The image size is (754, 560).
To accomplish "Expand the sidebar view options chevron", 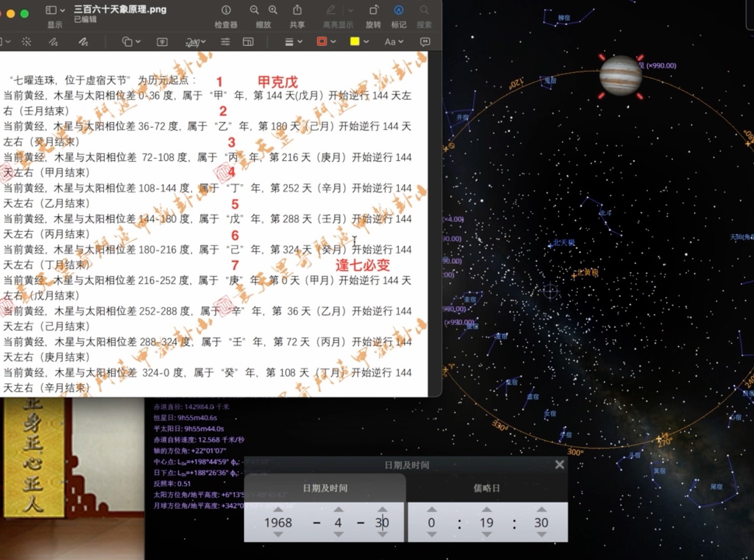I will point(63,10).
